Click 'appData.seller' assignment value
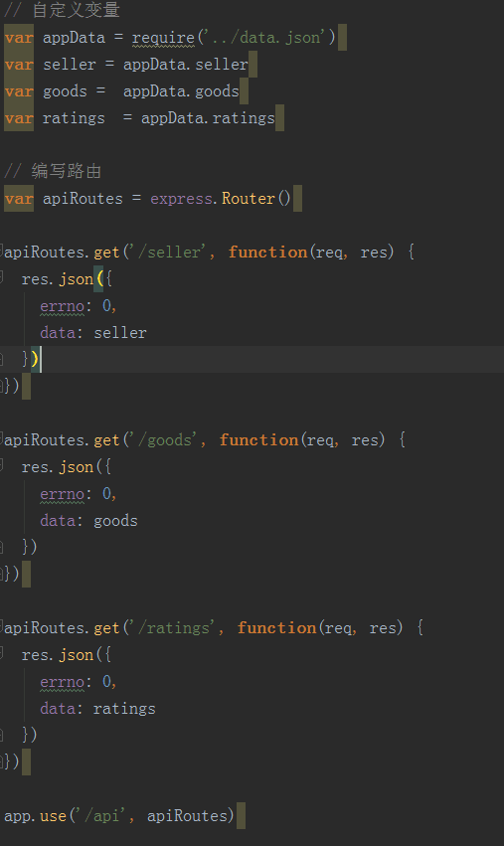 pos(186,65)
